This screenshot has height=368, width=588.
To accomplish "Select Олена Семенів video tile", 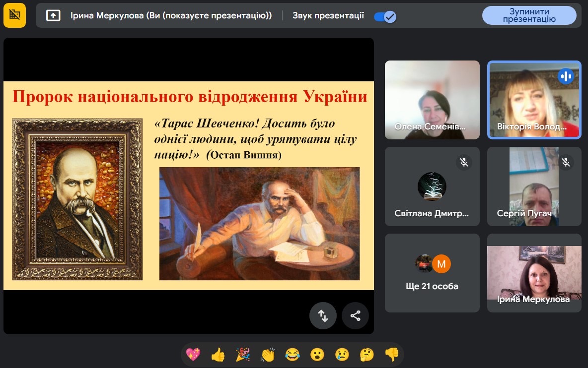I will click(432, 100).
